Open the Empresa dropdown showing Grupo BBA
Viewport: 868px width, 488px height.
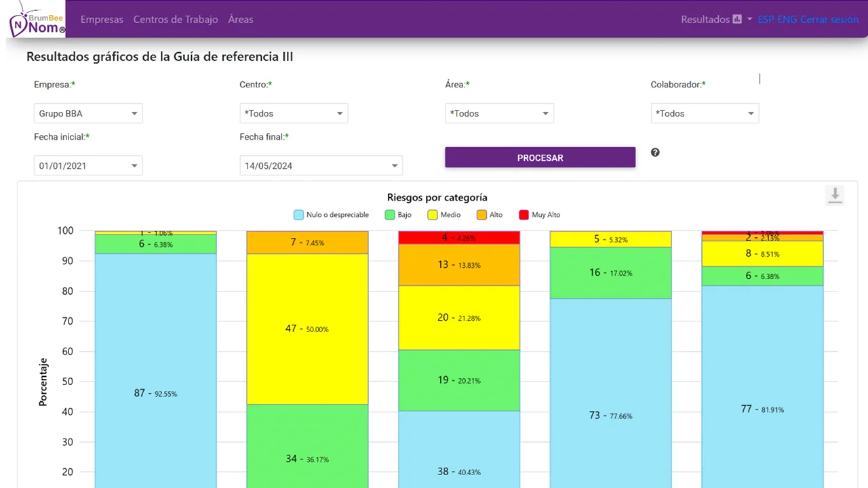pos(88,113)
